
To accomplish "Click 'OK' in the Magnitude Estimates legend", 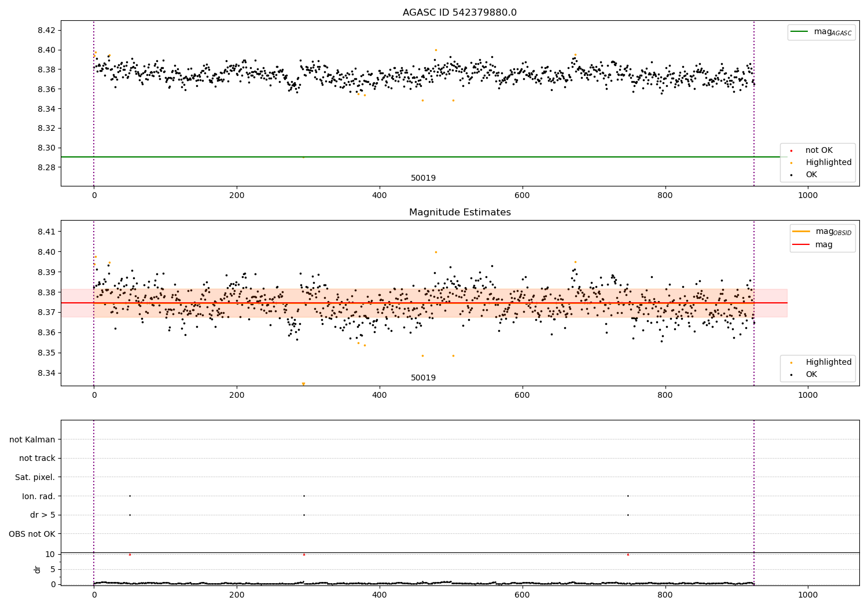I will (x=811, y=375).
